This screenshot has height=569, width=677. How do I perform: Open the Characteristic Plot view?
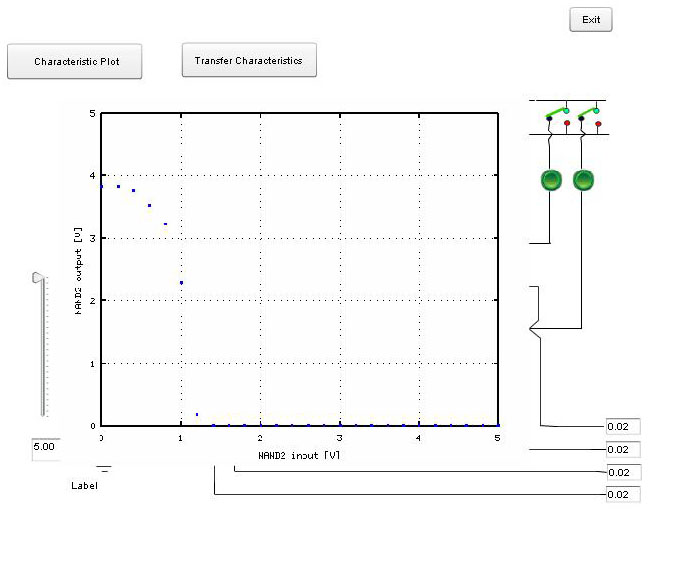tap(75, 61)
